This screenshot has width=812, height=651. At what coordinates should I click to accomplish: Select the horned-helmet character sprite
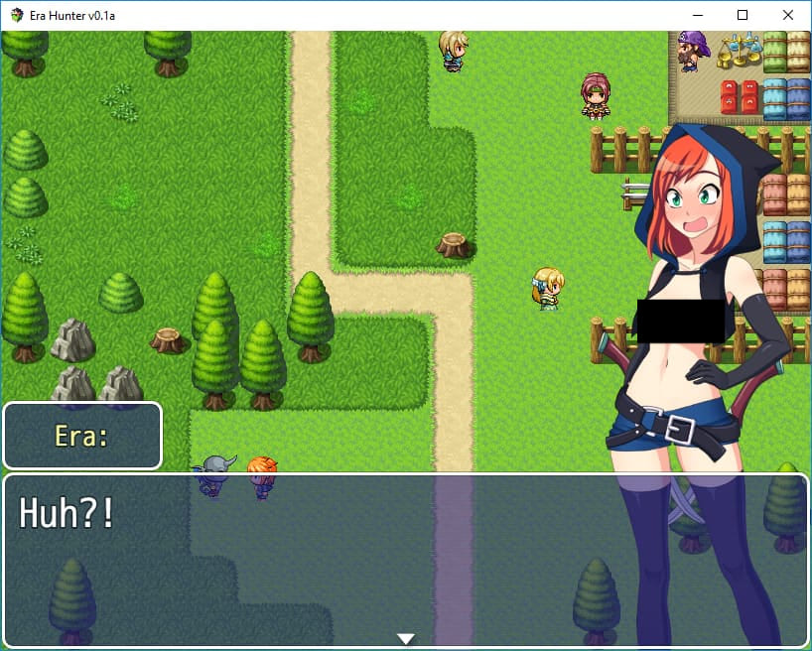[x=215, y=475]
